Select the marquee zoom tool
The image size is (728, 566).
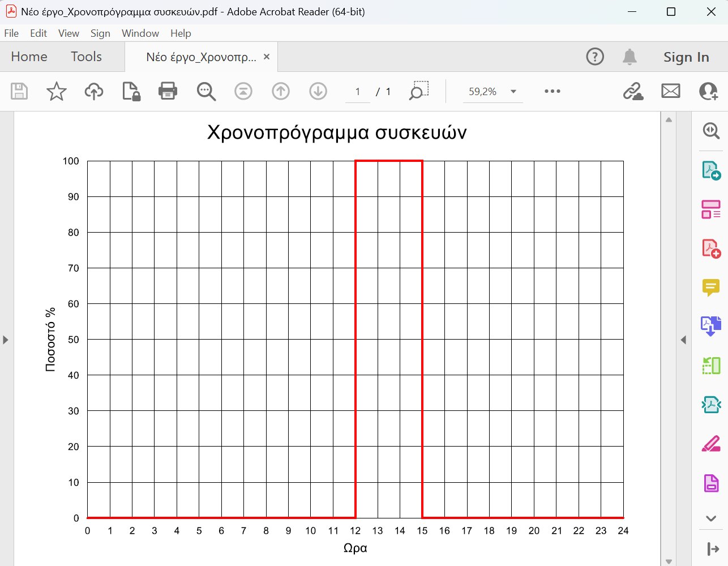(x=419, y=91)
